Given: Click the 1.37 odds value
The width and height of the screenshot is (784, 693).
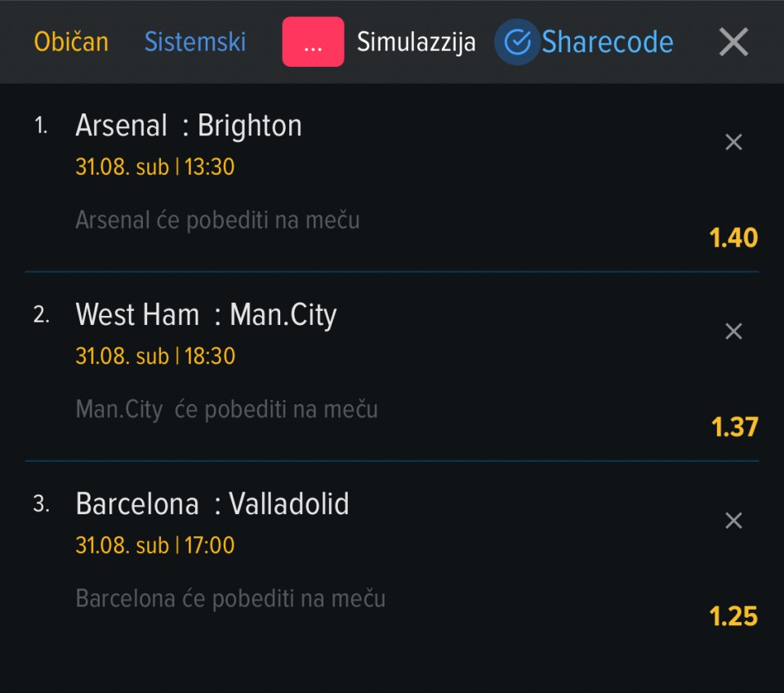Looking at the screenshot, I should 734,427.
